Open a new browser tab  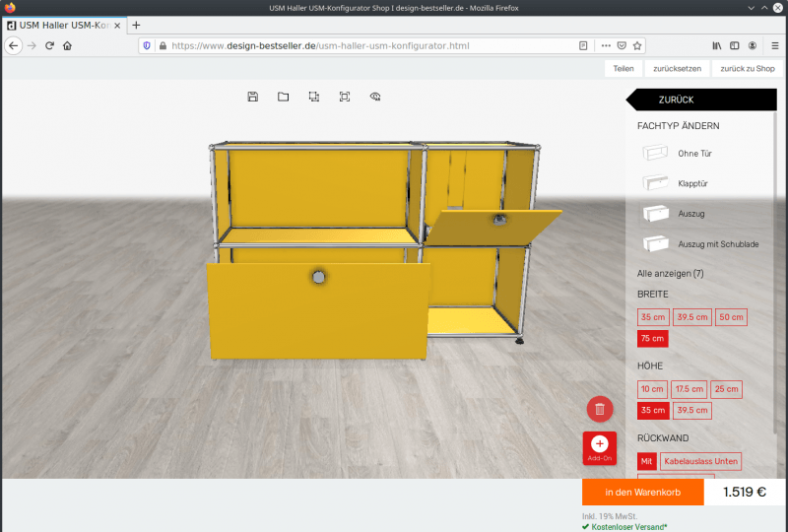point(136,26)
